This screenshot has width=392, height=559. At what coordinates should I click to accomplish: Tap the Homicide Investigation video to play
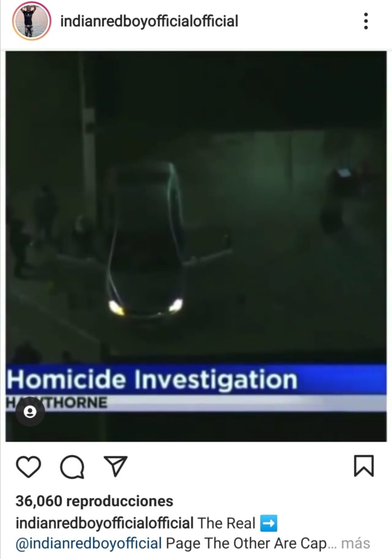click(x=196, y=246)
